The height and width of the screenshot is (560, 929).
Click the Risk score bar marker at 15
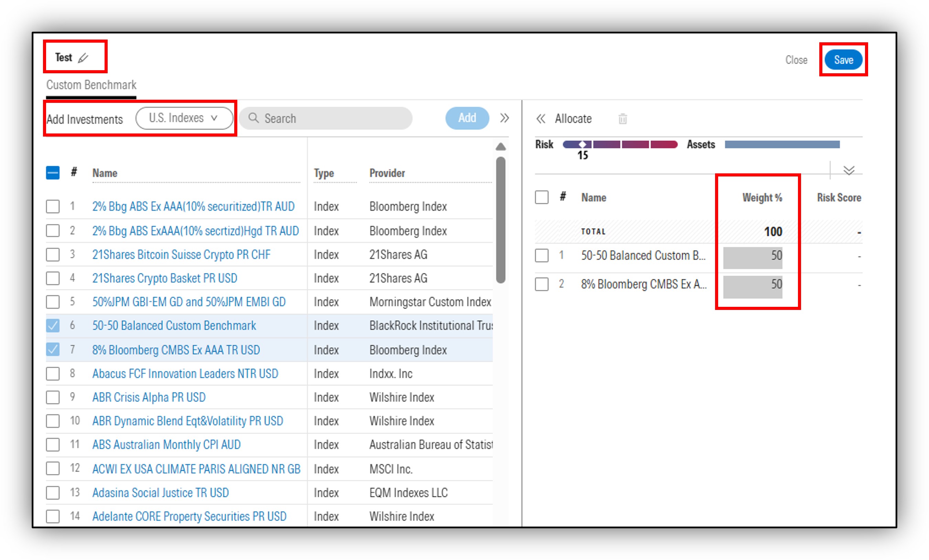(583, 144)
